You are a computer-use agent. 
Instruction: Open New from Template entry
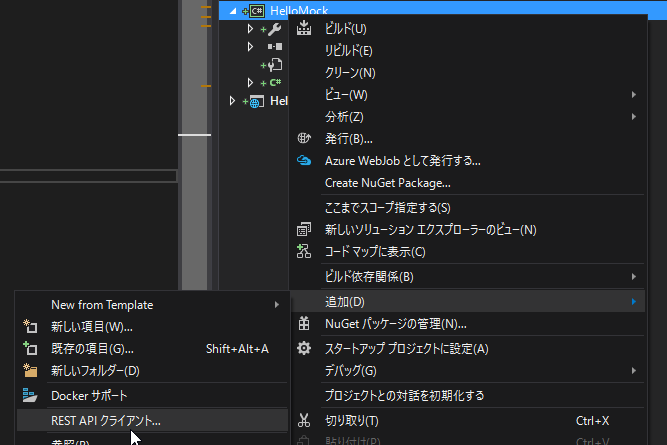pyautogui.click(x=152, y=305)
